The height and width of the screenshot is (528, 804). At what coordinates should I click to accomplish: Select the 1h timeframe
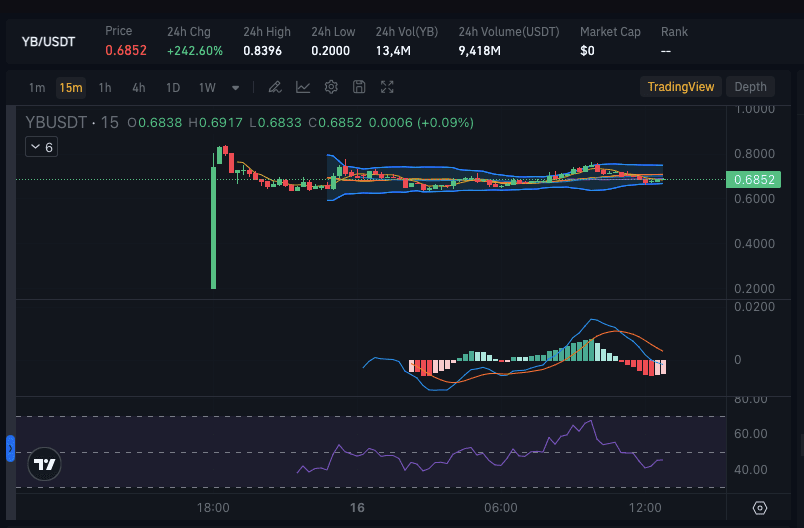pos(105,87)
